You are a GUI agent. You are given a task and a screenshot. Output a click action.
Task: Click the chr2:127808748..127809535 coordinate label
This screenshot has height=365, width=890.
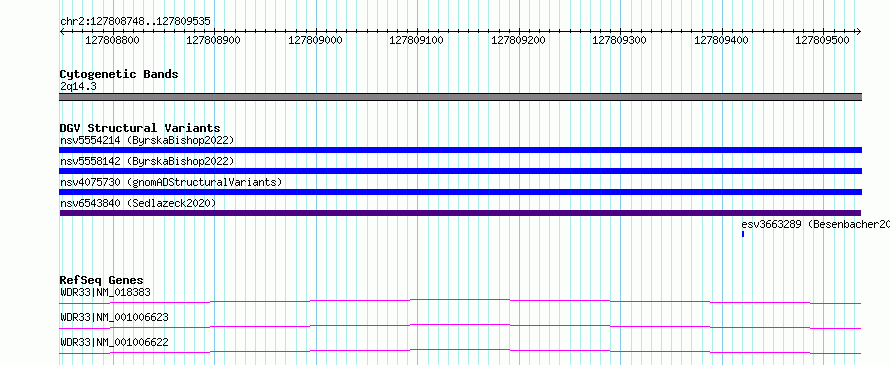[x=135, y=22]
